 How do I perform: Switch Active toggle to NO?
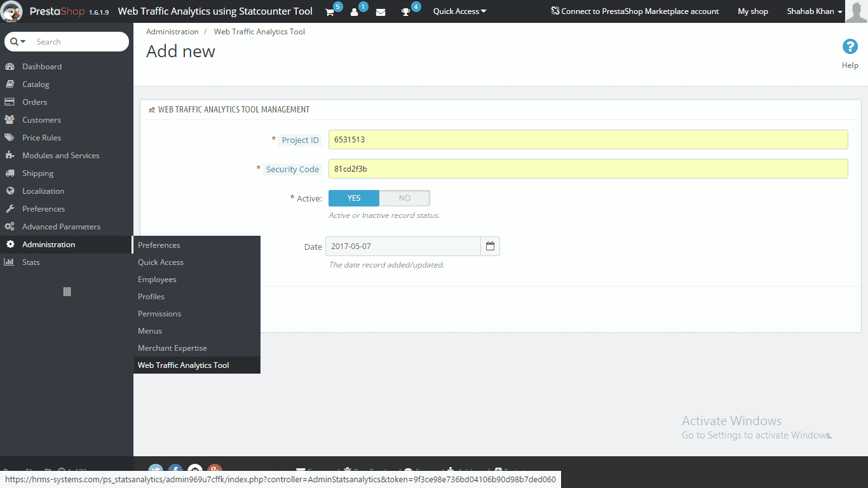(405, 198)
